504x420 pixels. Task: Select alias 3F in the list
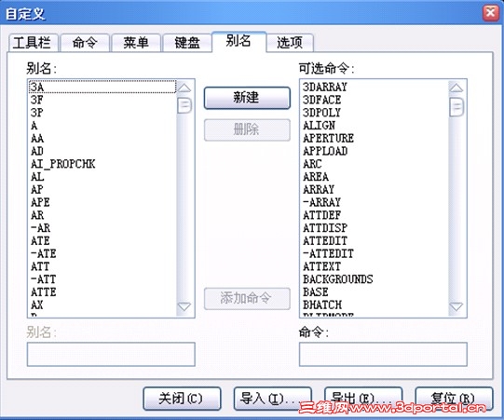point(102,100)
